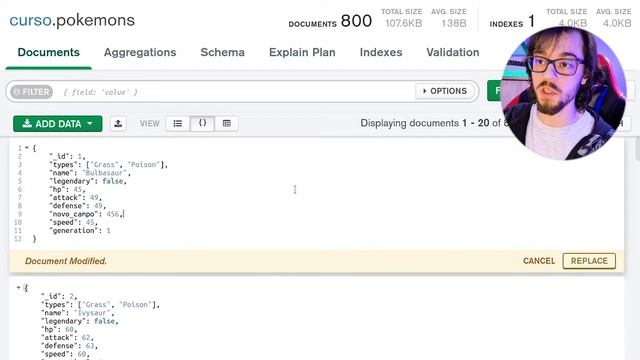
Task: Collapse the second document with _id 2
Action: click(18, 288)
